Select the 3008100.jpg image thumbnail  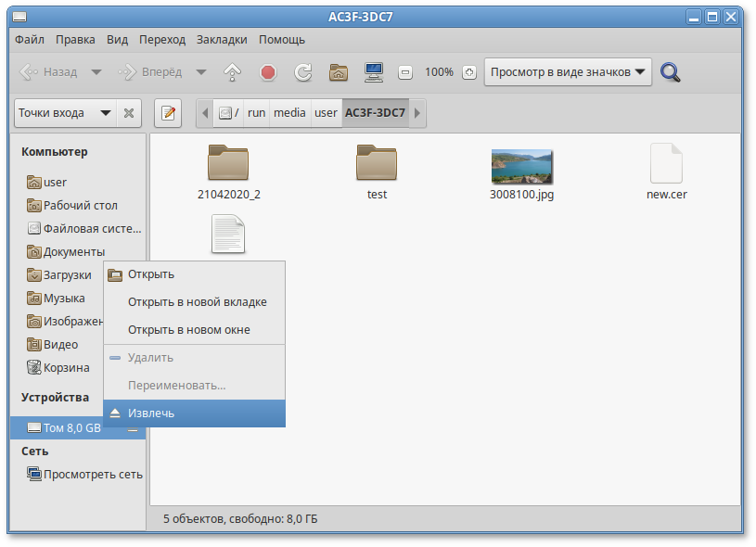tap(521, 167)
